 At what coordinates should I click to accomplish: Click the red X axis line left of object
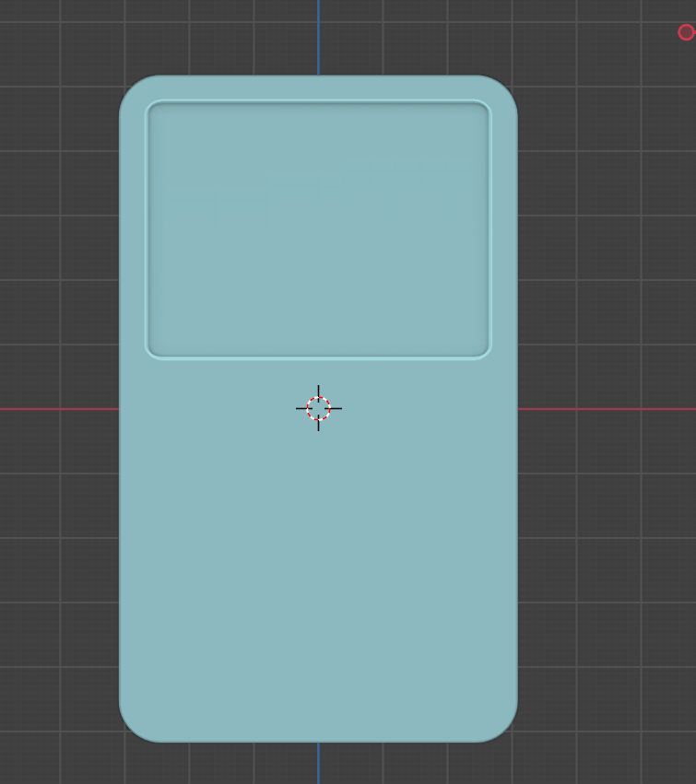click(55, 408)
